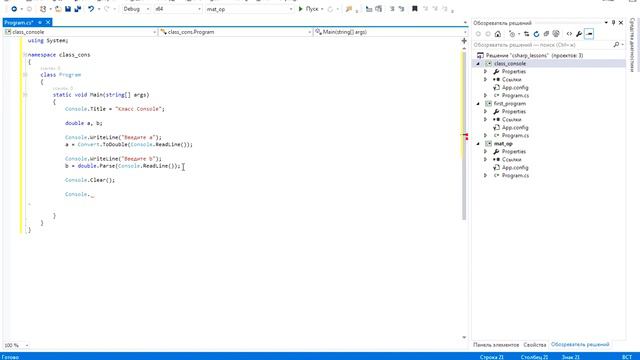640x360 pixels.
Task: Open the mat_op startup project dropdown
Action: tap(249, 9)
